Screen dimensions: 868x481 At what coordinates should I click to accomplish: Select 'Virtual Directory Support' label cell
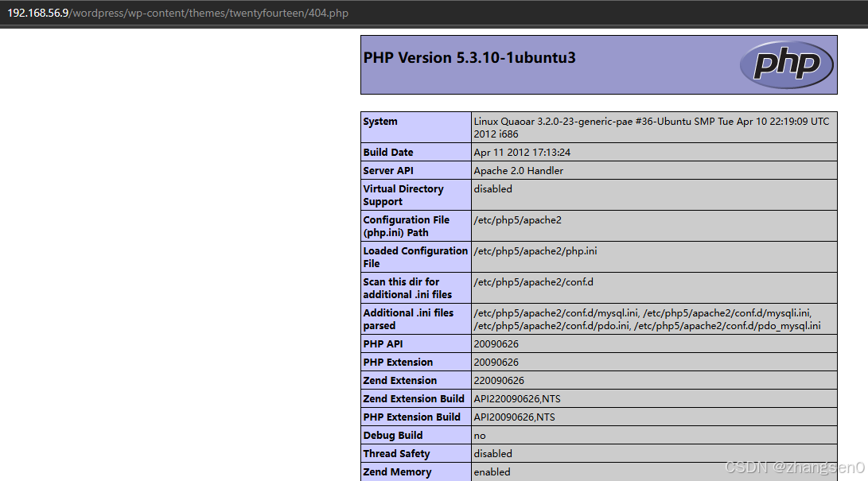click(416, 195)
